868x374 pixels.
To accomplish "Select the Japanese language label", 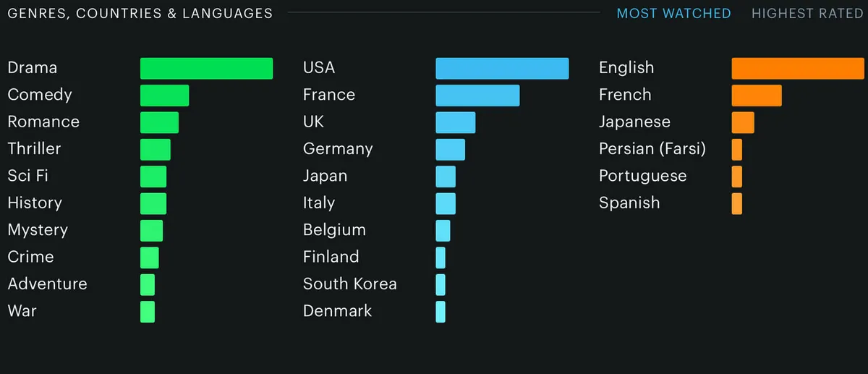I will (x=634, y=122).
